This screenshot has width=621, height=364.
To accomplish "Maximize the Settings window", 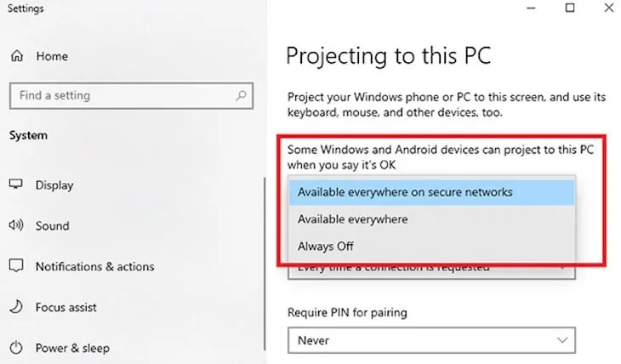I will coord(570,9).
